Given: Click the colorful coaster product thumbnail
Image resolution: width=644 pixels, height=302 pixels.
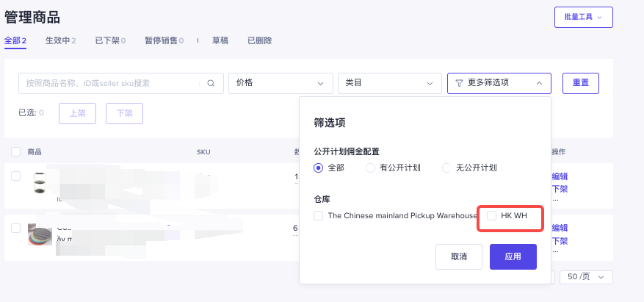Looking at the screenshot, I should pyautogui.click(x=40, y=234).
